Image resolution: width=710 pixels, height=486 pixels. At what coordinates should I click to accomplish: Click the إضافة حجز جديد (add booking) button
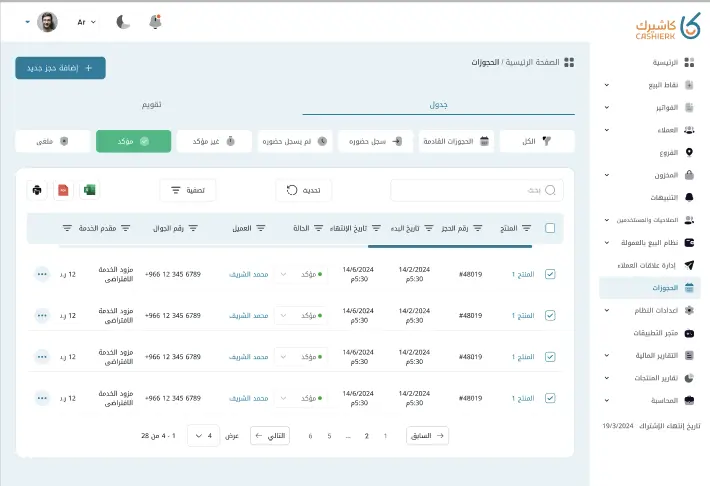(60, 68)
